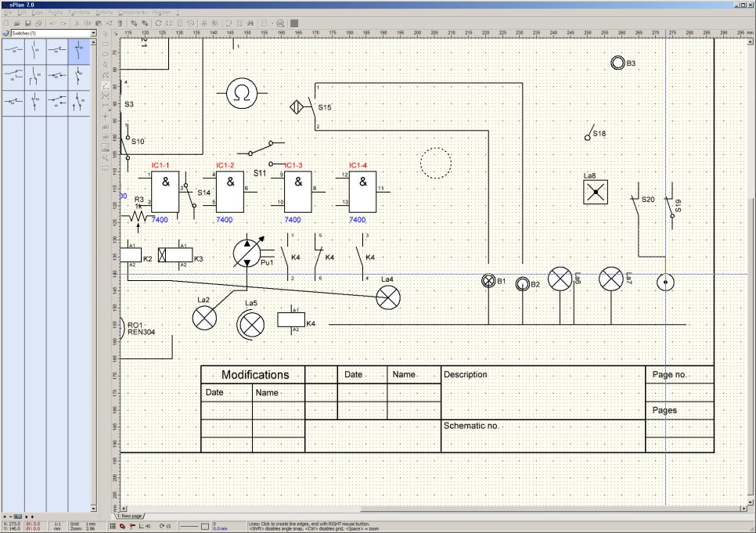This screenshot has height=533, width=756.
Task: Toggle the red snap icon in status bar
Action: coord(121,525)
